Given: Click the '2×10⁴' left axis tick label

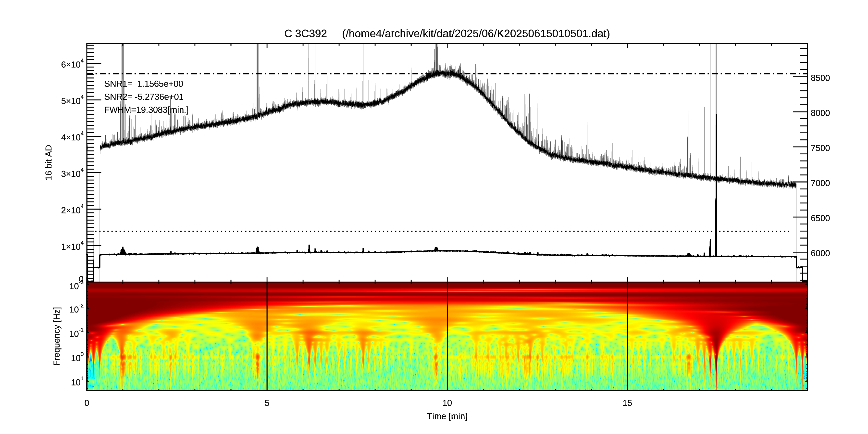Looking at the screenshot, I should [x=72, y=209].
